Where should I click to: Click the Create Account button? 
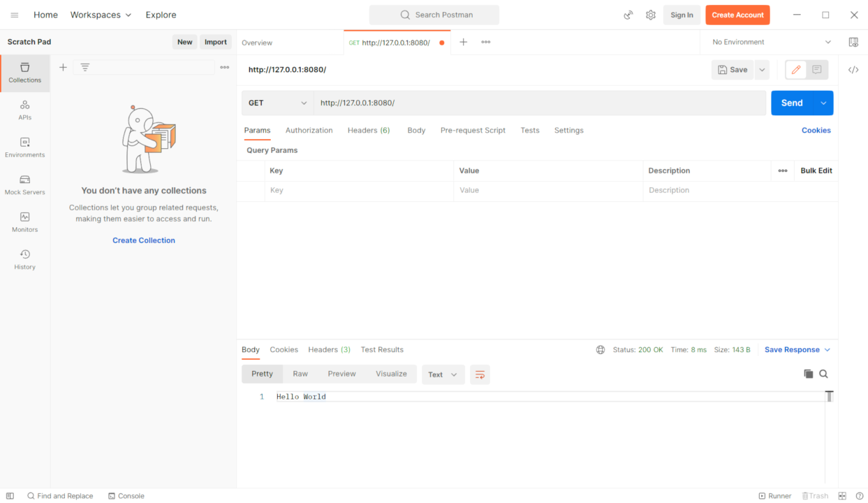(737, 15)
